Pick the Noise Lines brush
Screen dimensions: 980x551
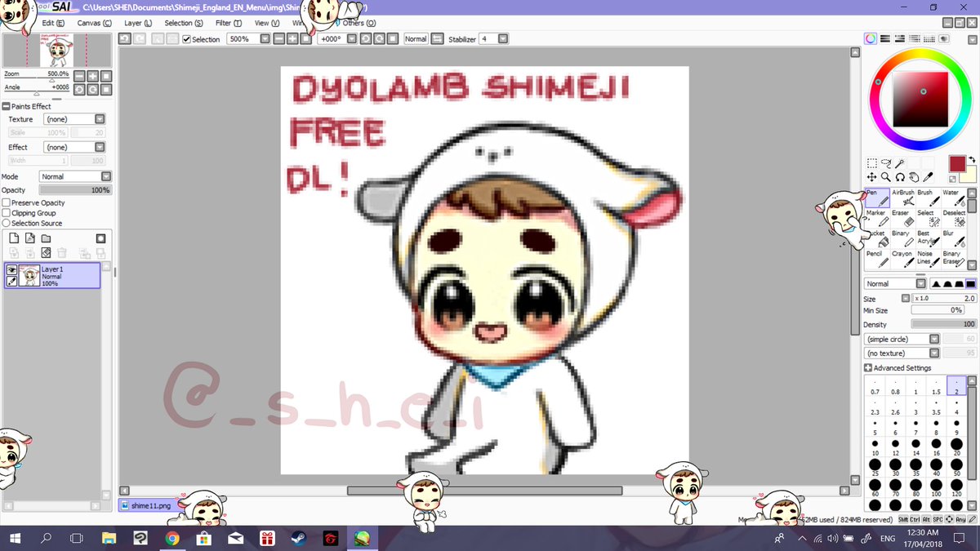(928, 258)
